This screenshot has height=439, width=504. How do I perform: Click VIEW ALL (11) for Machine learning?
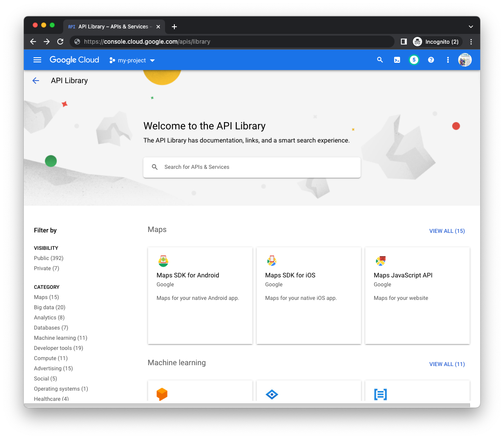[447, 364]
